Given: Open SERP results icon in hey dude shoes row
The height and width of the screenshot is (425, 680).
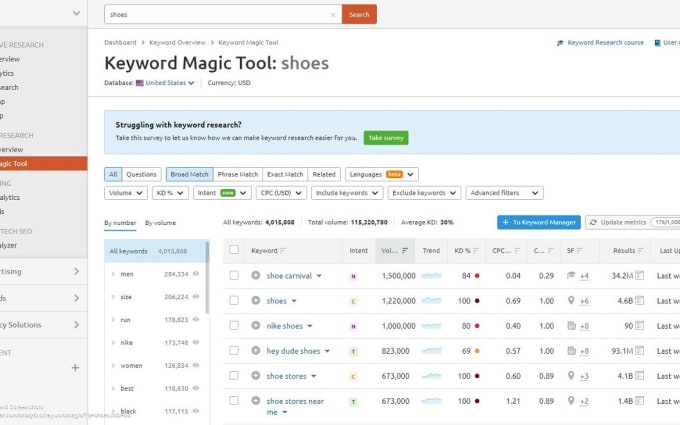Looking at the screenshot, I should 639,351.
